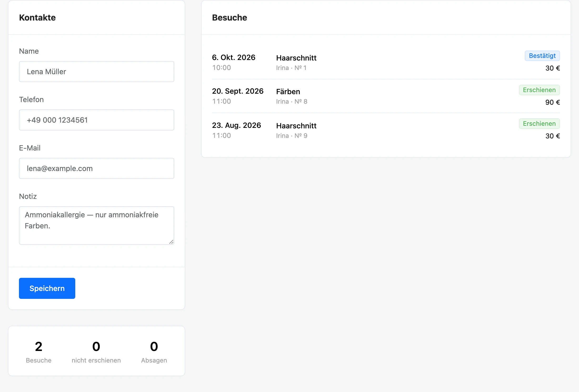Click the 90 € price
The height and width of the screenshot is (392, 579).
pyautogui.click(x=552, y=102)
